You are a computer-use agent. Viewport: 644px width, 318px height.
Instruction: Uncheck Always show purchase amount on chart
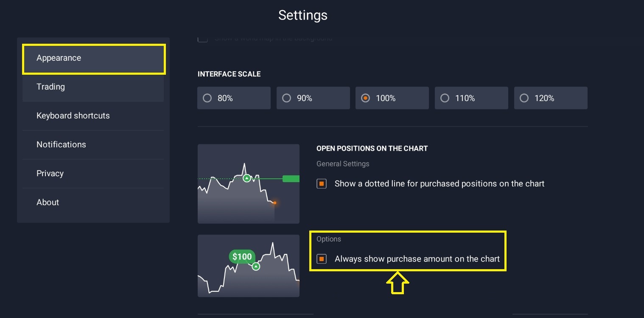pyautogui.click(x=322, y=259)
